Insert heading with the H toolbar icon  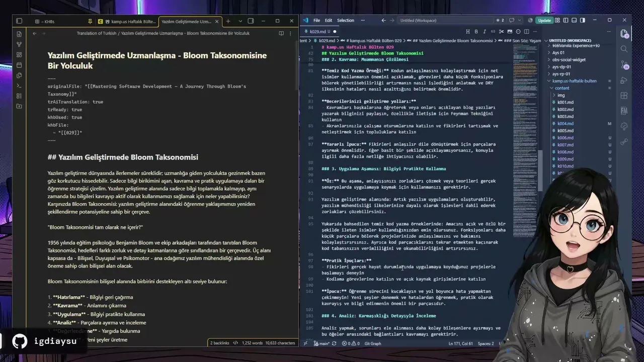coord(467,31)
